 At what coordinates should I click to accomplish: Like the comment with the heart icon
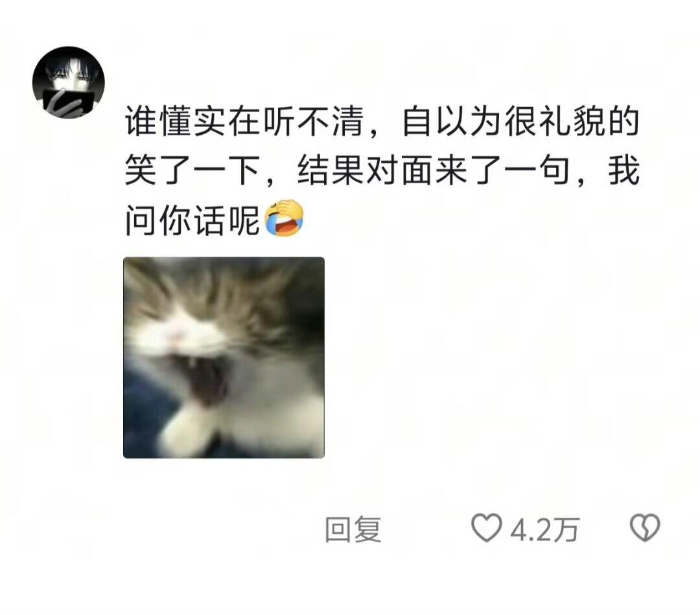coord(487,528)
